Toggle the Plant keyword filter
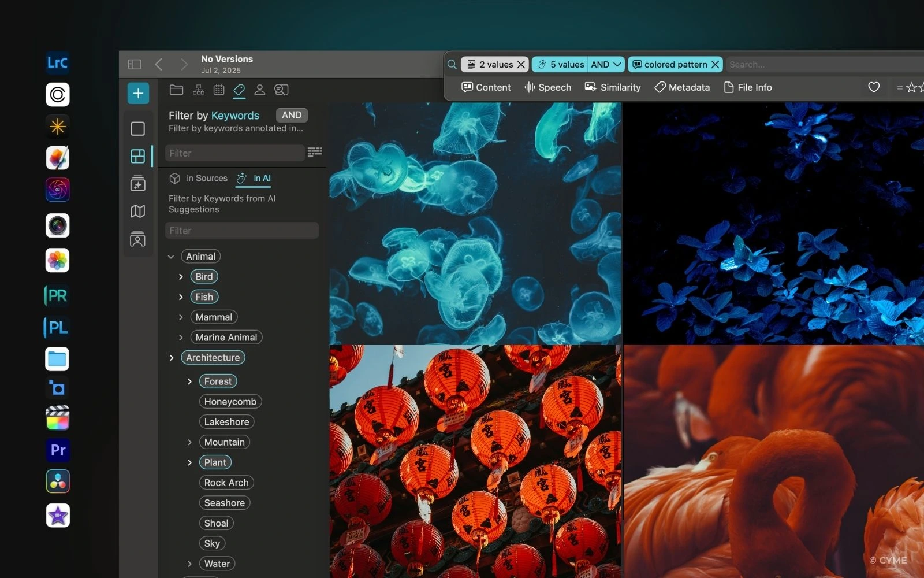924x578 pixels. (x=215, y=462)
